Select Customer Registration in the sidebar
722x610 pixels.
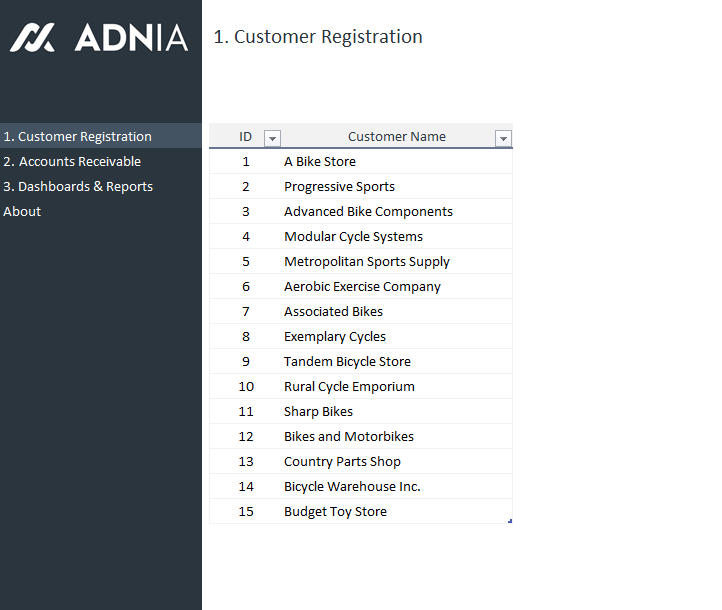[78, 137]
